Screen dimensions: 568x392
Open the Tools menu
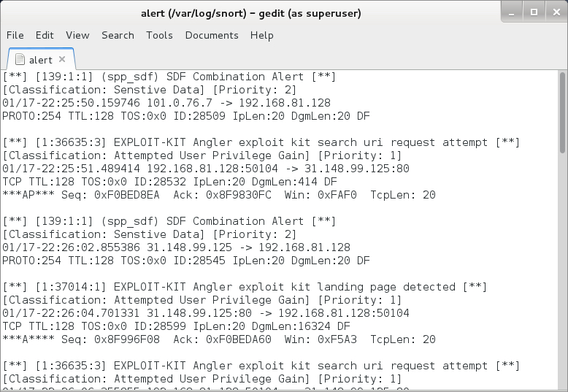pyautogui.click(x=159, y=35)
